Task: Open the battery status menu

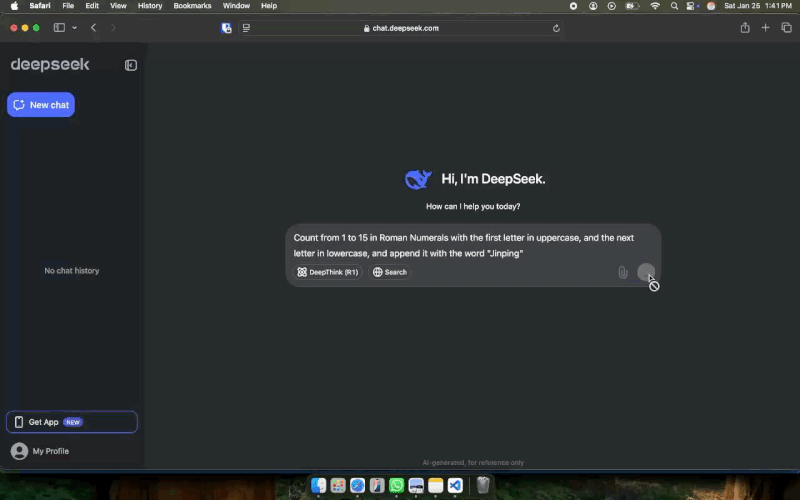Action: [x=632, y=6]
